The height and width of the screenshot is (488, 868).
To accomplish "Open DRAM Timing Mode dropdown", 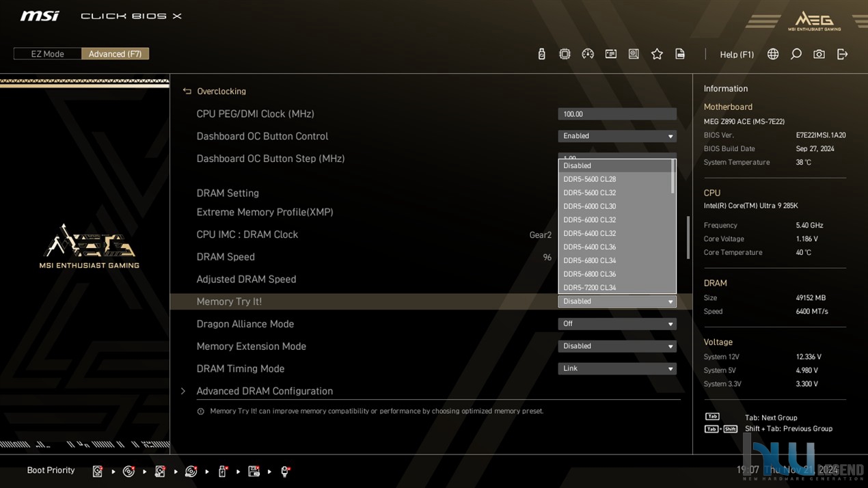I will [617, 368].
